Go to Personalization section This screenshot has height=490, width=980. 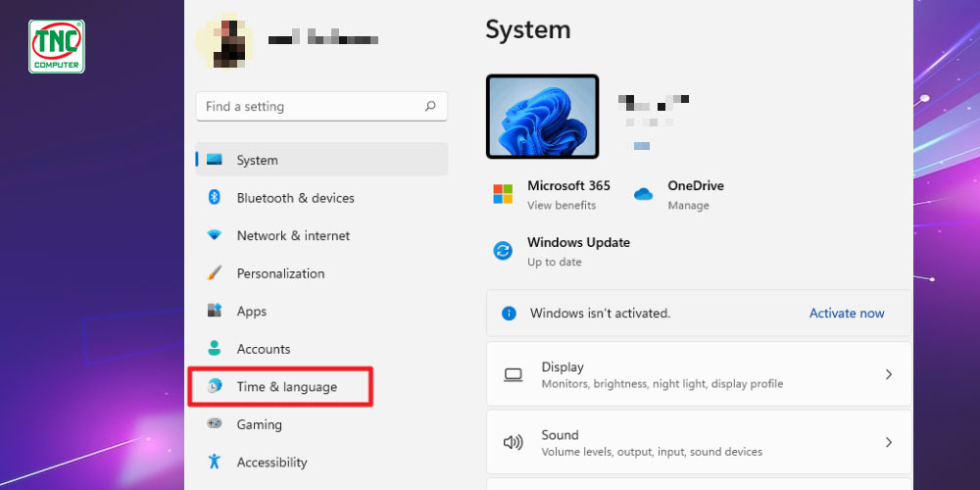pyautogui.click(x=280, y=273)
